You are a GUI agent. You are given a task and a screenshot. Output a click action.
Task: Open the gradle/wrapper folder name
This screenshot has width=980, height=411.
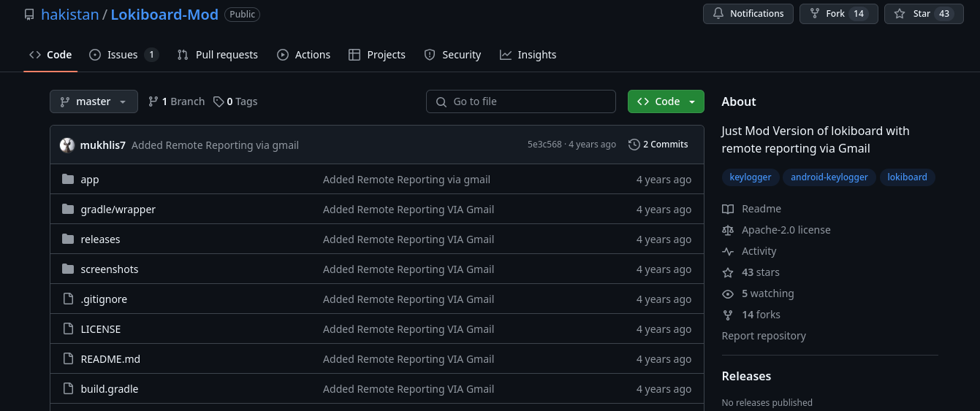[118, 210]
